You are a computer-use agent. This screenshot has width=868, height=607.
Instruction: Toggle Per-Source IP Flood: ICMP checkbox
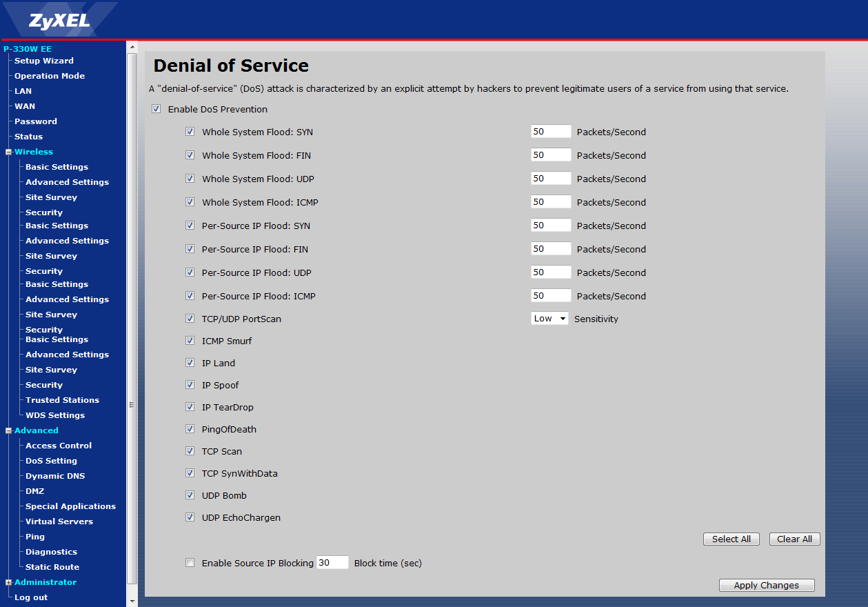[x=190, y=296]
